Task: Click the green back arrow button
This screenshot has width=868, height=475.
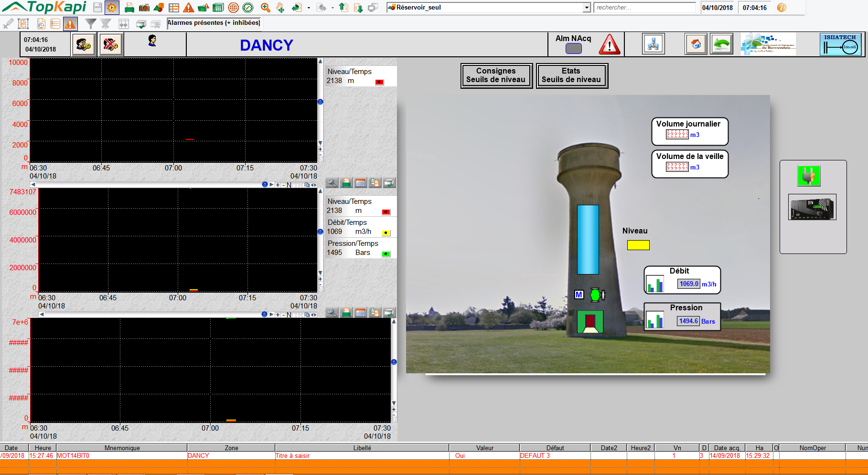Action: pyautogui.click(x=721, y=44)
